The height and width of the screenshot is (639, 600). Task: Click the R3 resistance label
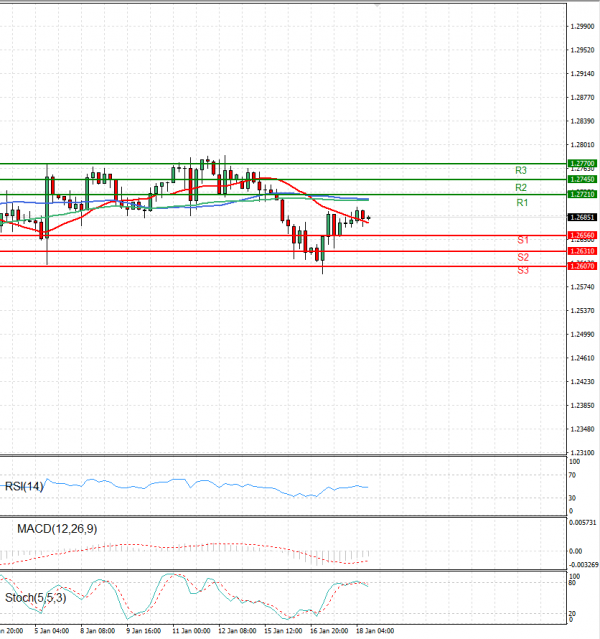(x=521, y=170)
